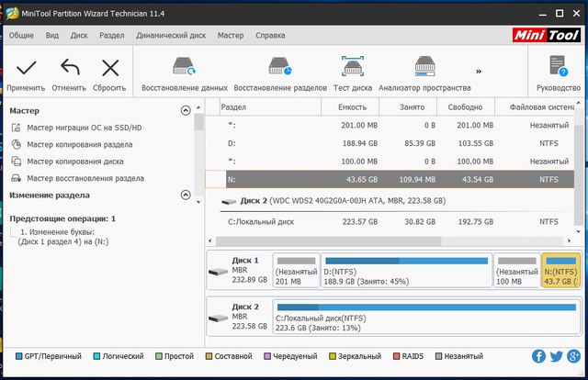Click the partition list scroll right arrow
Image resolution: width=588 pixels, height=380 pixels.
click(570, 241)
